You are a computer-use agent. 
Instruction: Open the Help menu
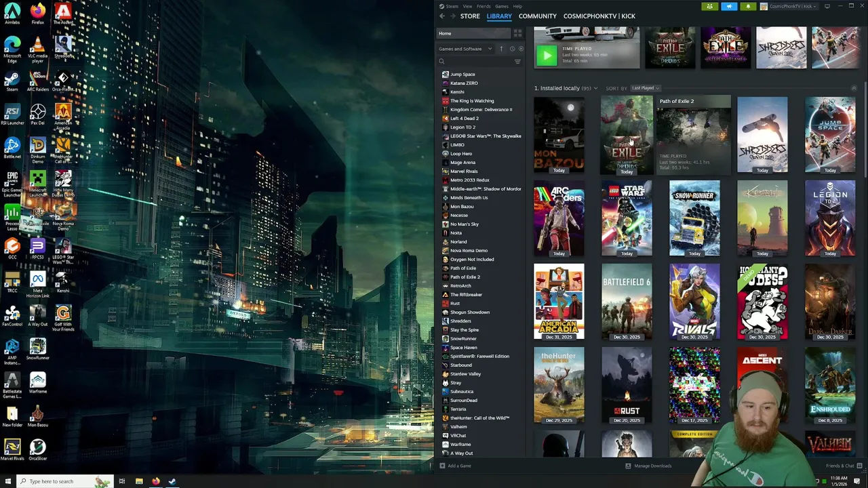tap(517, 6)
